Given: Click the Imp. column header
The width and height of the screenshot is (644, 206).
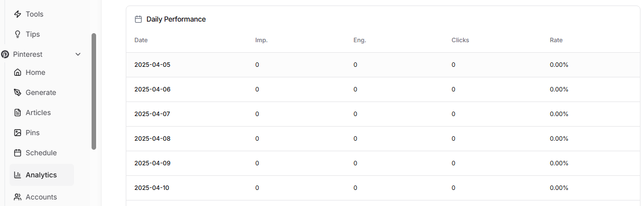Looking at the screenshot, I should pyautogui.click(x=261, y=40).
